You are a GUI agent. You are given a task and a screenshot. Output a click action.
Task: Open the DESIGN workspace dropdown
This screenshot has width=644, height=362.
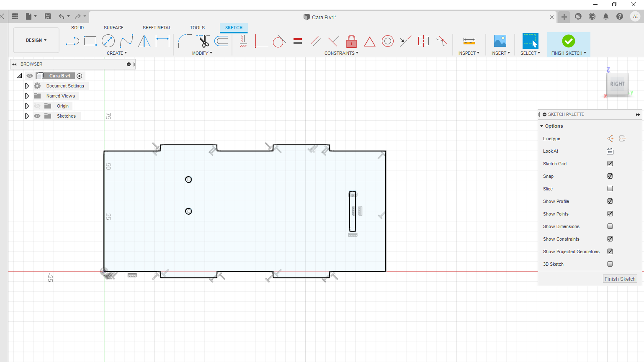coord(36,40)
